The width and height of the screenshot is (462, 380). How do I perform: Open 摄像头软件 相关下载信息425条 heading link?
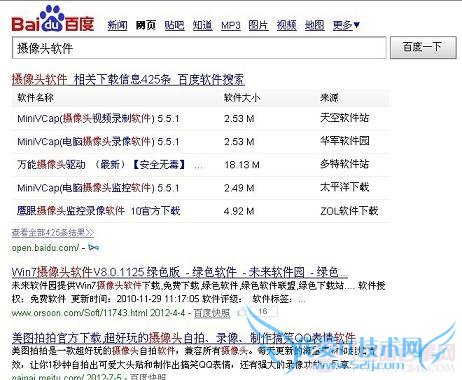click(128, 79)
